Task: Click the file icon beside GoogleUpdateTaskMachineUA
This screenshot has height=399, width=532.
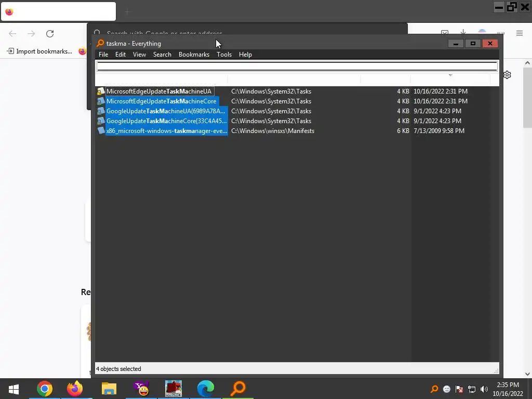Action: point(101,111)
